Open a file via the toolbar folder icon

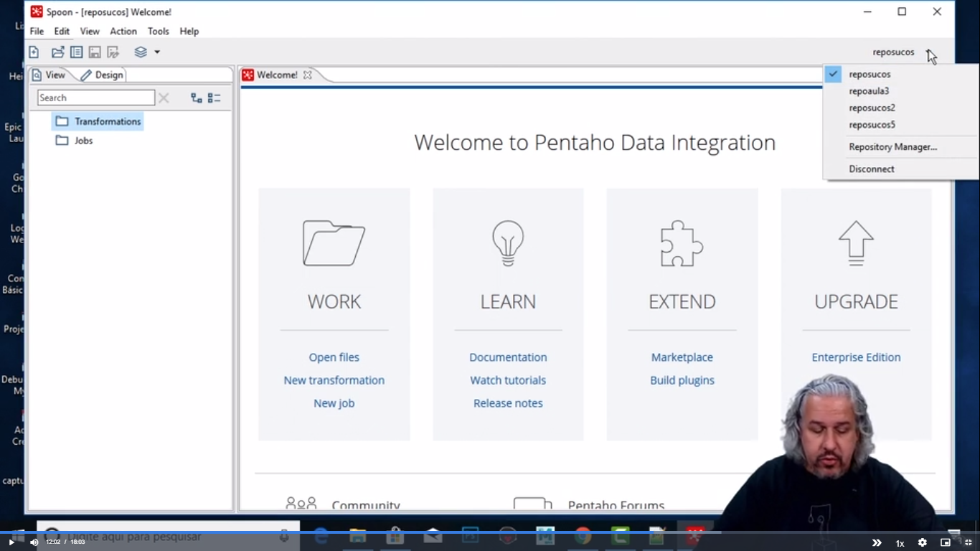pyautogui.click(x=57, y=52)
